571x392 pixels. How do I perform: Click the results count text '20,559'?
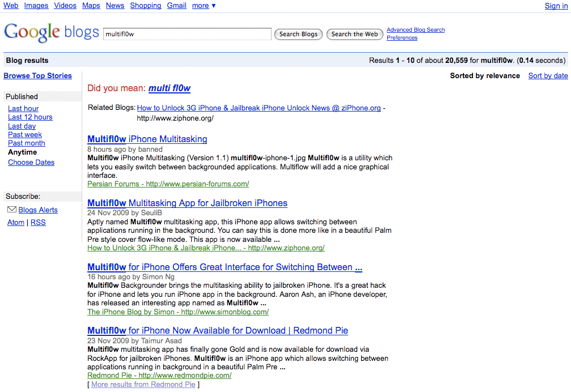pyautogui.click(x=456, y=61)
